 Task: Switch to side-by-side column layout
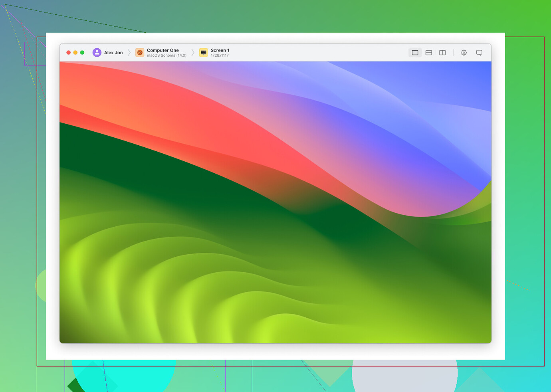[442, 53]
